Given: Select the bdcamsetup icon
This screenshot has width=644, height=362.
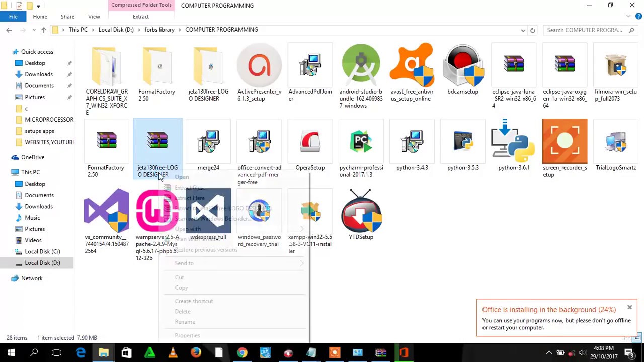Looking at the screenshot, I should coord(463,65).
